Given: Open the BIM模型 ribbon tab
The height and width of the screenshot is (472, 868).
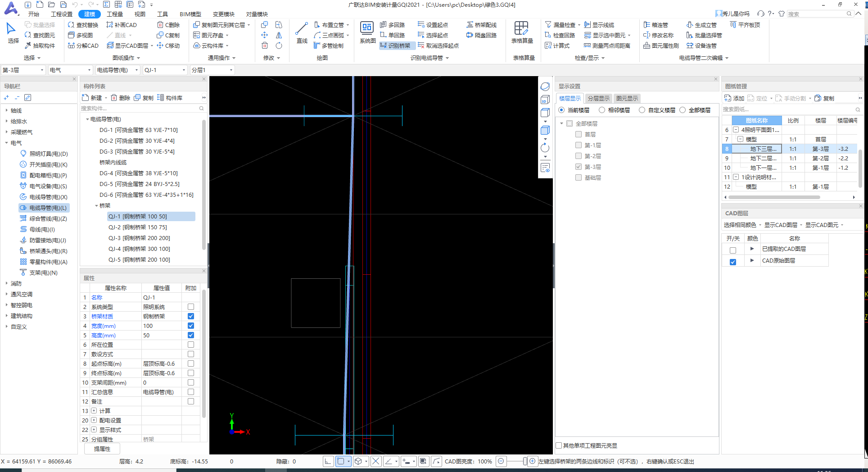Looking at the screenshot, I should 190,14.
